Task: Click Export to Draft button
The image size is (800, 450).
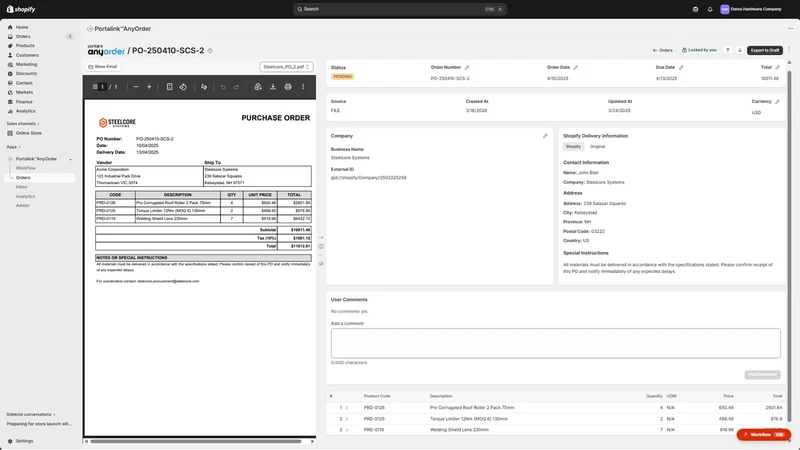Action: (765, 50)
